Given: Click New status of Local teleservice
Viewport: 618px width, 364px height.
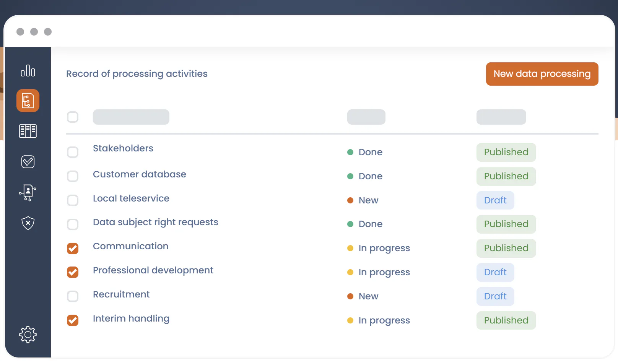Looking at the screenshot, I should point(363,200).
